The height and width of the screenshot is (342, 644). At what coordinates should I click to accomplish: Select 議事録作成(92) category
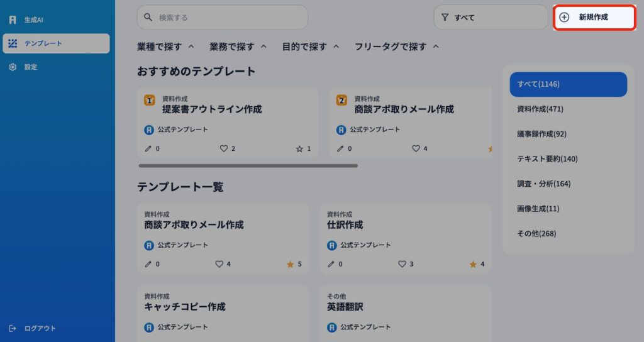point(533,134)
